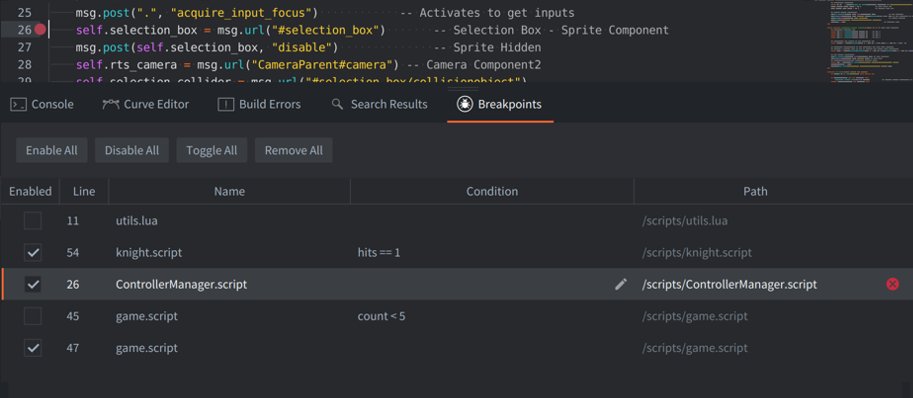This screenshot has height=398, width=913.
Task: Click the Disable All button
Action: tap(132, 150)
